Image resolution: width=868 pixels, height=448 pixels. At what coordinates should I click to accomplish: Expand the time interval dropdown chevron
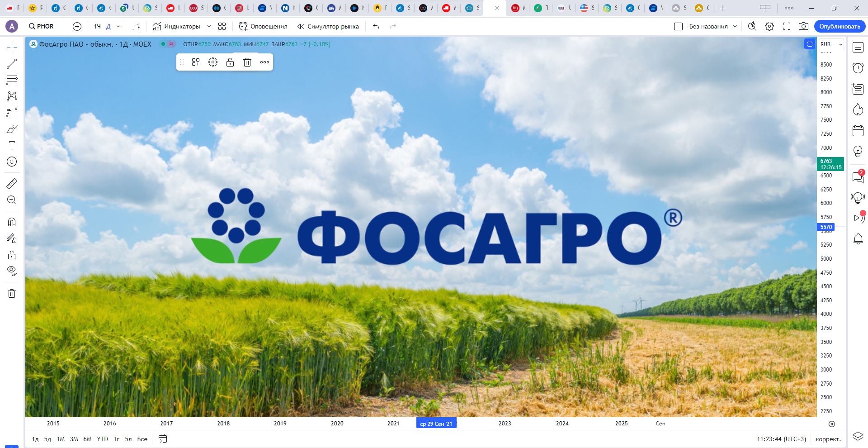point(118,26)
